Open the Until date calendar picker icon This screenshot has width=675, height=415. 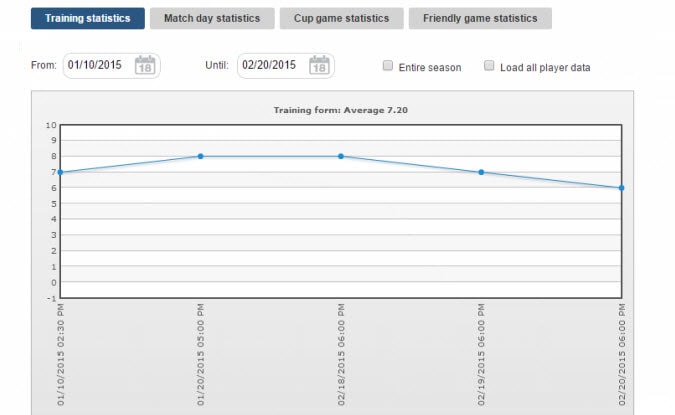point(319,65)
